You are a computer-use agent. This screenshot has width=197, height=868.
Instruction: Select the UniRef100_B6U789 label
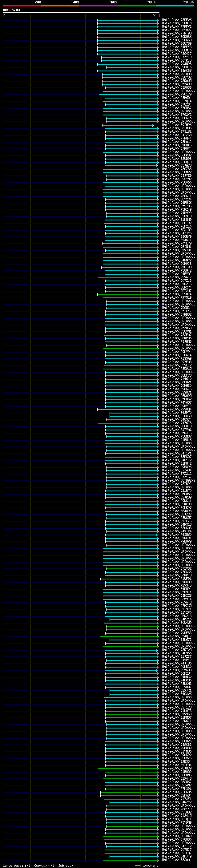176,43
